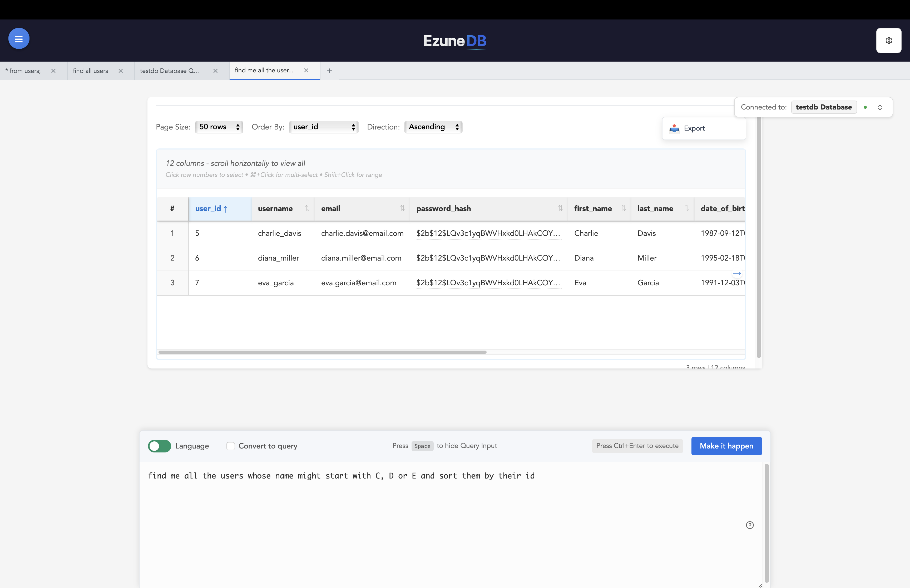This screenshot has height=588, width=910.
Task: Click the Space key hint badge
Action: point(422,446)
